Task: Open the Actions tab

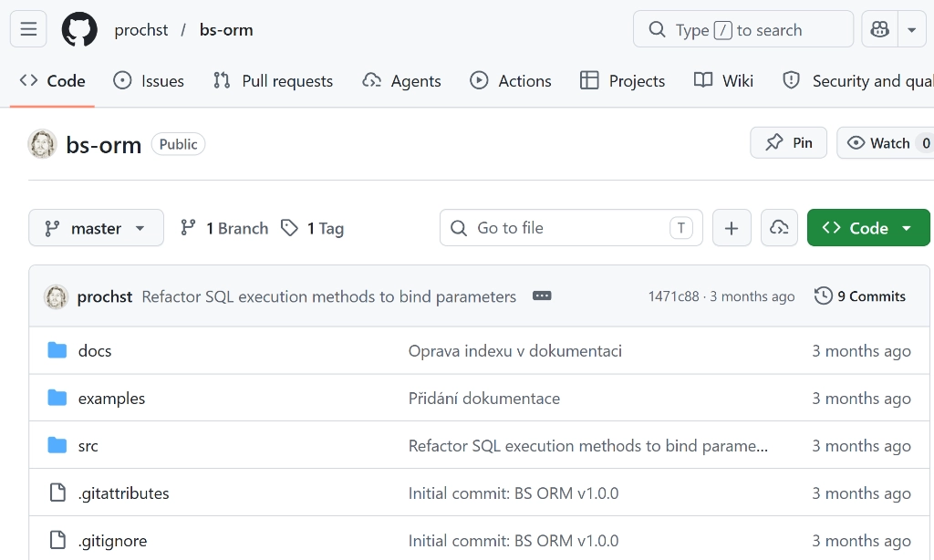Action: [511, 80]
